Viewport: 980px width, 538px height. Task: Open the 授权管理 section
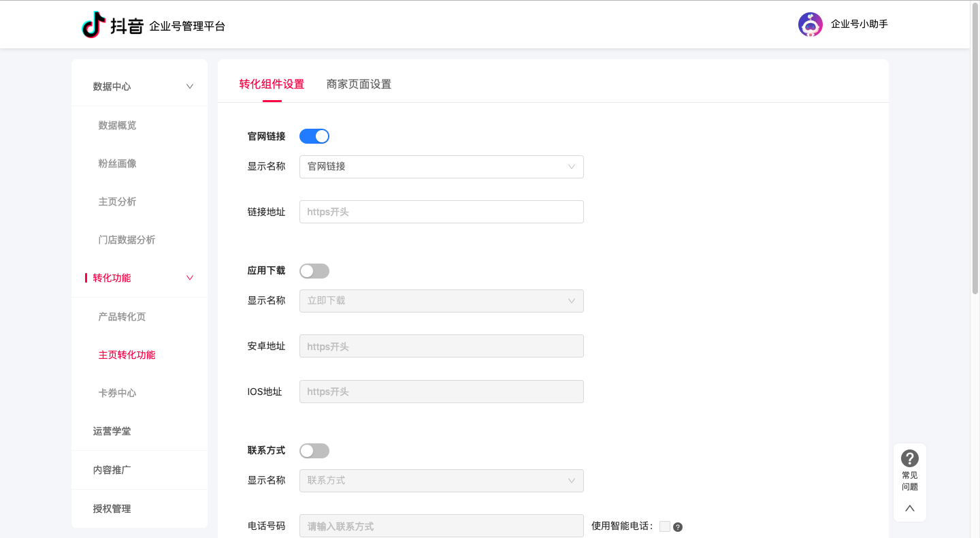point(112,508)
